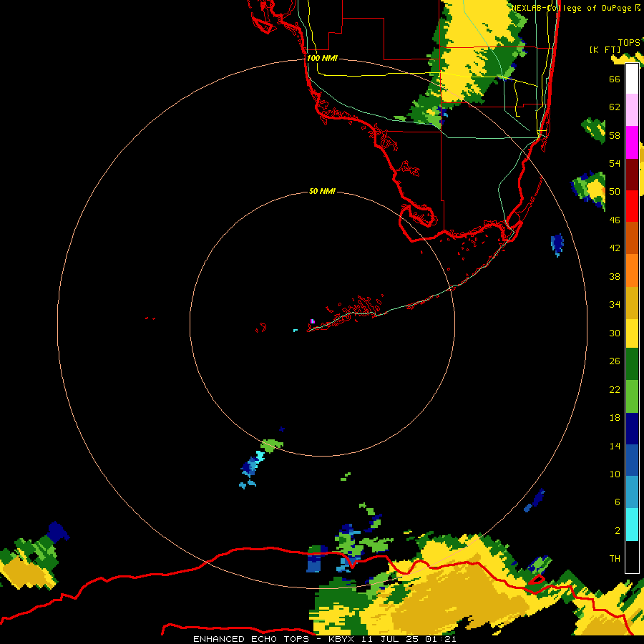
Task: Click the '01:21' timestamp in the caption
Action: click(441, 639)
